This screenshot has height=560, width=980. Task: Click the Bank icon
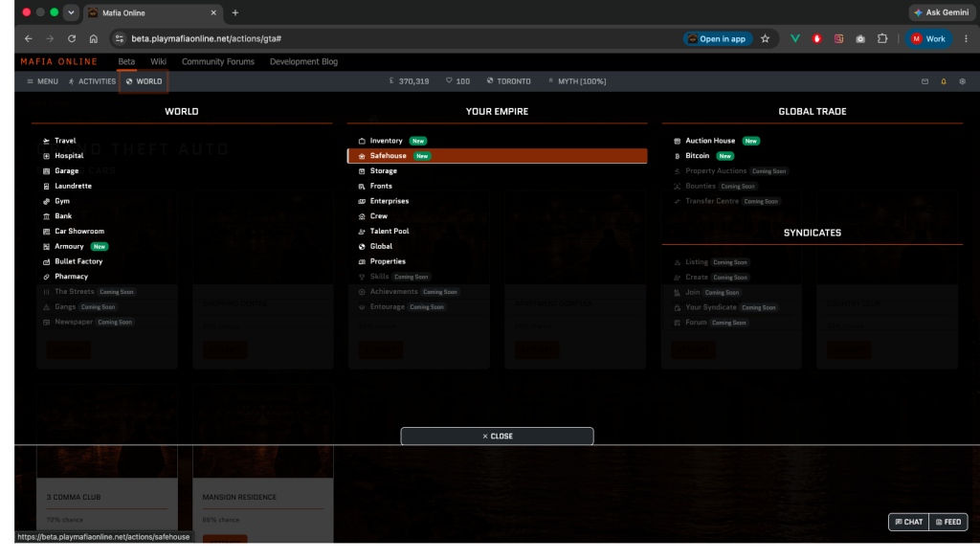[x=46, y=216]
